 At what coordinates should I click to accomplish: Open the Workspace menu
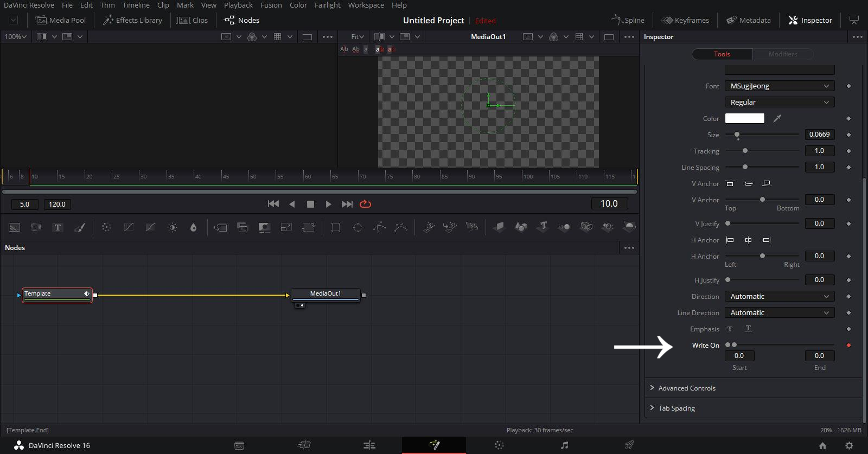point(366,5)
